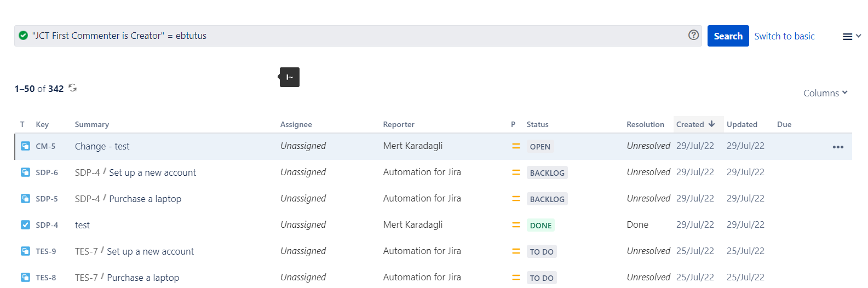The height and width of the screenshot is (288, 868).
Task: Open the 'test' summary of SDP-4
Action: 82,225
